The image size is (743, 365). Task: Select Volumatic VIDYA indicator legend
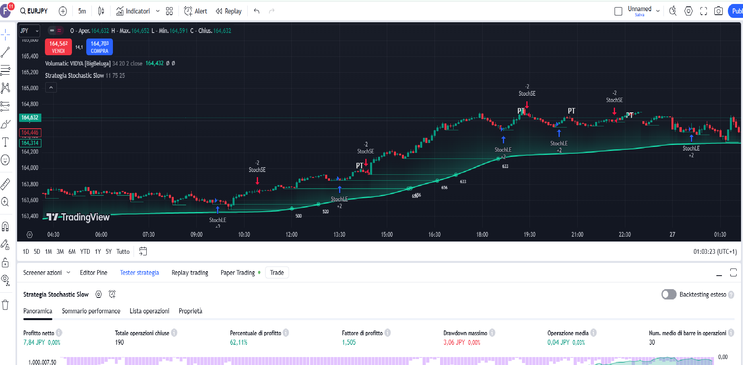[x=78, y=63]
